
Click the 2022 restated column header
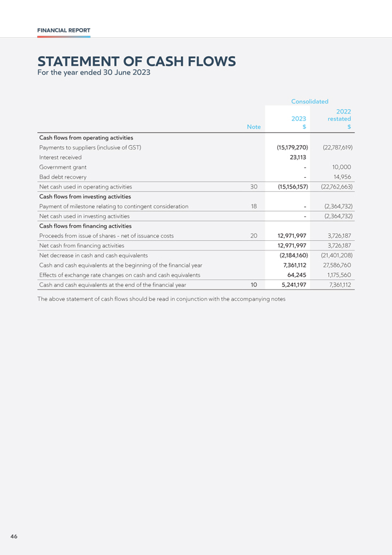pos(339,119)
